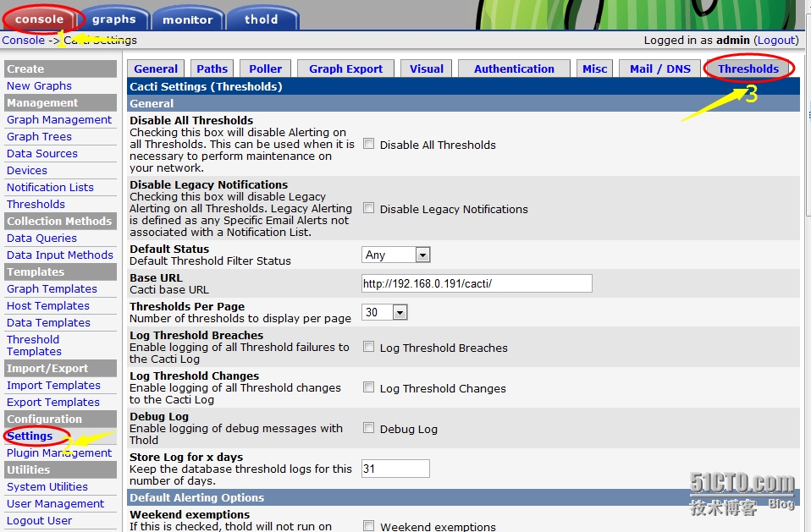Open Graph Templates in the sidebar
Image resolution: width=811 pixels, height=532 pixels.
pyautogui.click(x=52, y=288)
